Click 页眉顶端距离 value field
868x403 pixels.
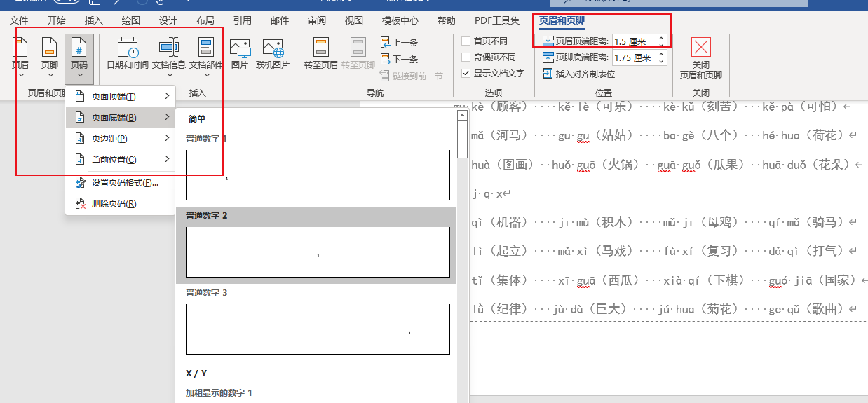[635, 41]
